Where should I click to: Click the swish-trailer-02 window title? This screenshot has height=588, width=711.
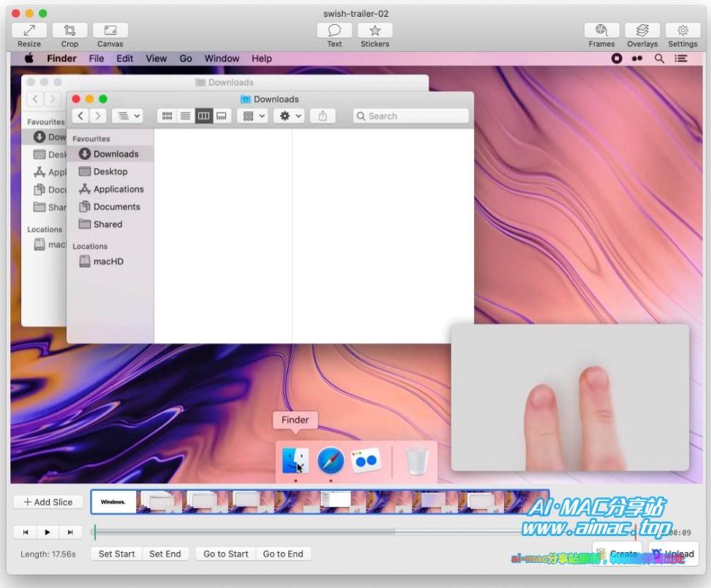pos(356,14)
